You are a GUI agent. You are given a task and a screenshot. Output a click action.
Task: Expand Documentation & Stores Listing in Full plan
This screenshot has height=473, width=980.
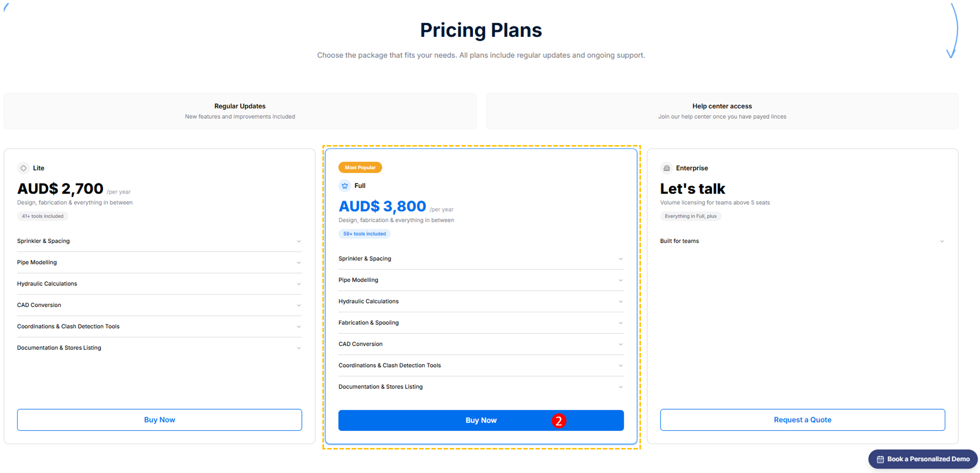481,387
